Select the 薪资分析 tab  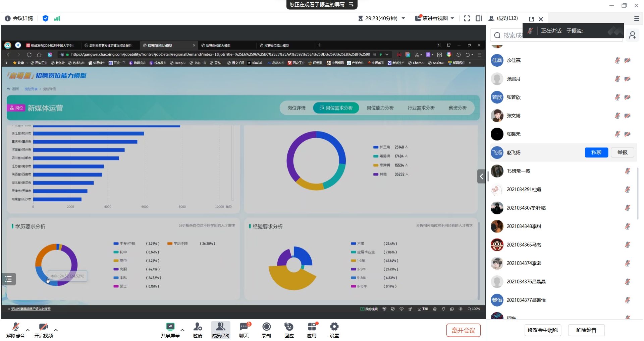(x=457, y=108)
